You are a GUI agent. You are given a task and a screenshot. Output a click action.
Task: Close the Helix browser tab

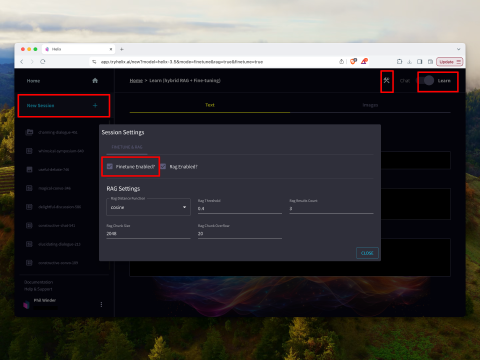[x=111, y=49]
